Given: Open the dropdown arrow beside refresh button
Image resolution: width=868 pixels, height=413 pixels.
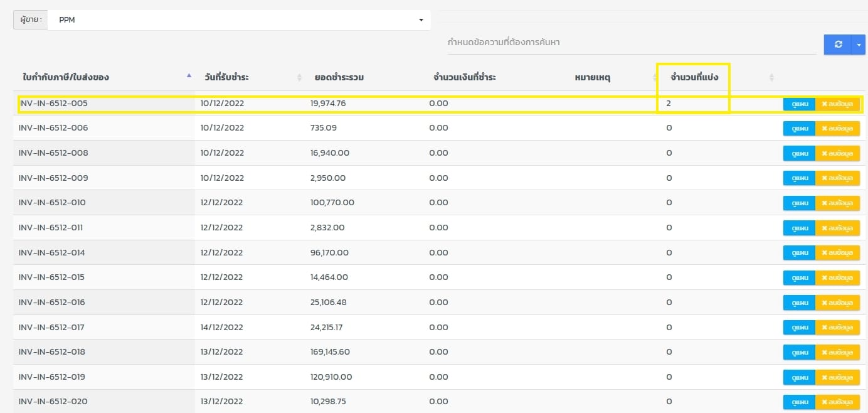Looking at the screenshot, I should tap(858, 45).
